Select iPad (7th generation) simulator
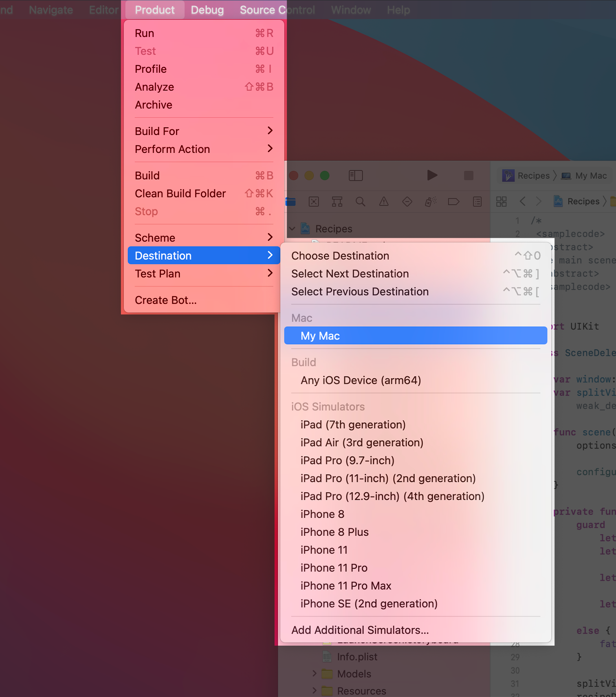The image size is (616, 697). click(x=416, y=425)
